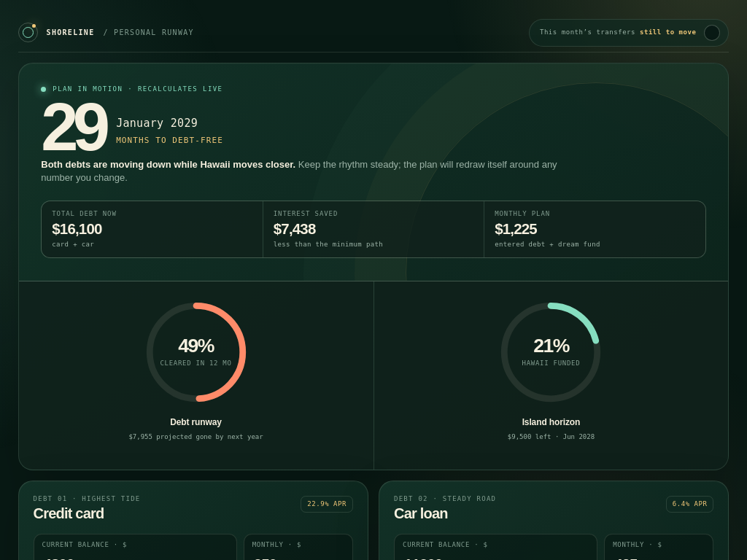
Task: Click 'PLAN IN MOTION · RECALCULATES LIVE' label
Action: [137, 89]
